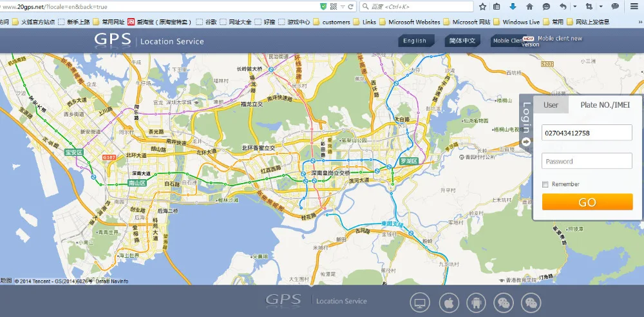
Task: Click the GPS Location Service header logo
Action: [149, 41]
